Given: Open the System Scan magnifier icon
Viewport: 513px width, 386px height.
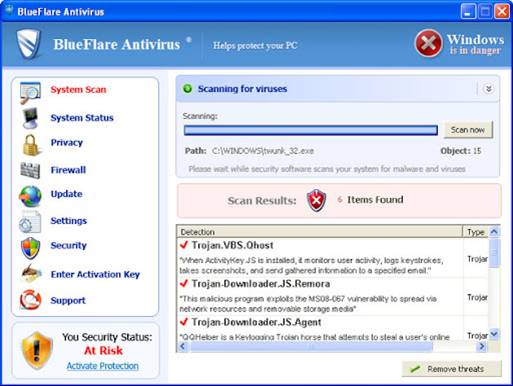Looking at the screenshot, I should [30, 92].
